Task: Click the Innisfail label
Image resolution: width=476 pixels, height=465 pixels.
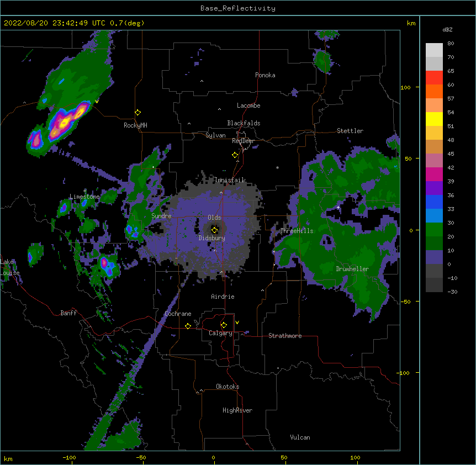Action: (229, 180)
